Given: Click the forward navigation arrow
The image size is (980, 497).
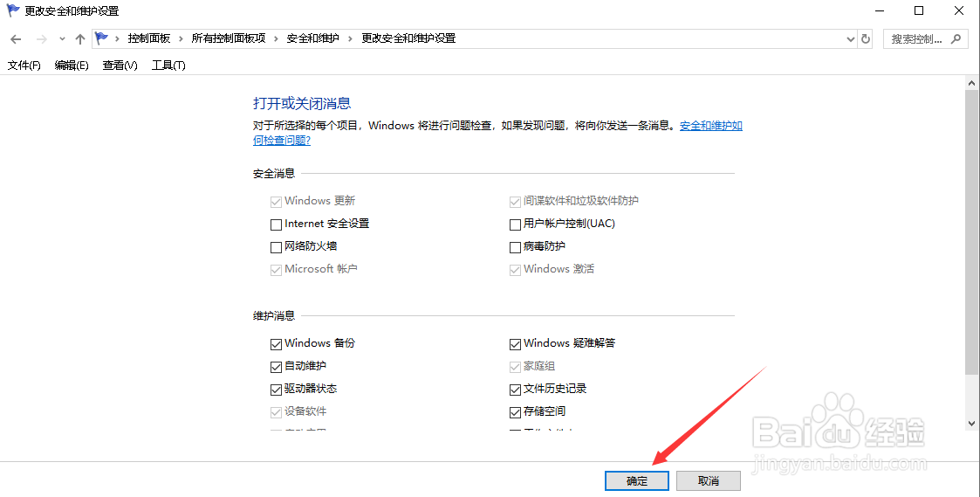Looking at the screenshot, I should point(42,38).
